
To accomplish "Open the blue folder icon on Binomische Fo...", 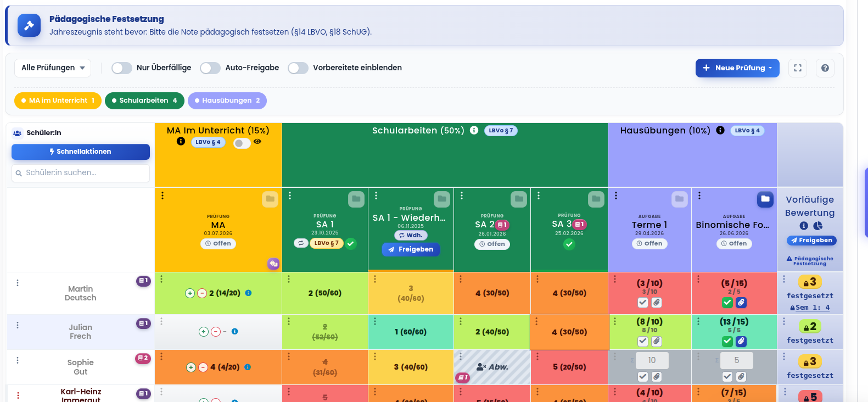I will [x=765, y=199].
